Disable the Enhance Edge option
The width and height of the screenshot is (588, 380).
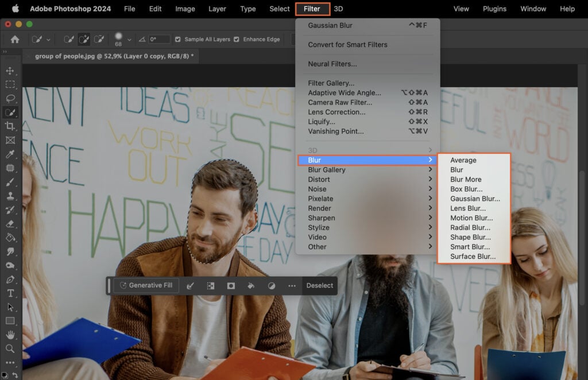[x=235, y=39]
